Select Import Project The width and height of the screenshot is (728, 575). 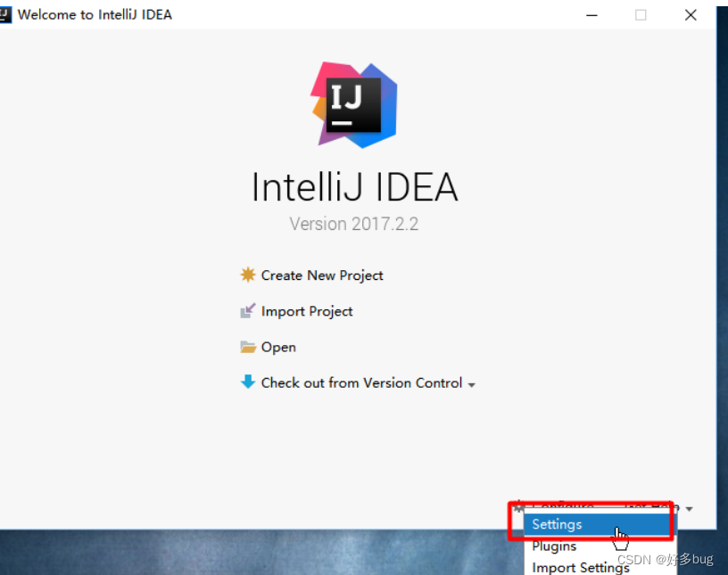point(306,311)
